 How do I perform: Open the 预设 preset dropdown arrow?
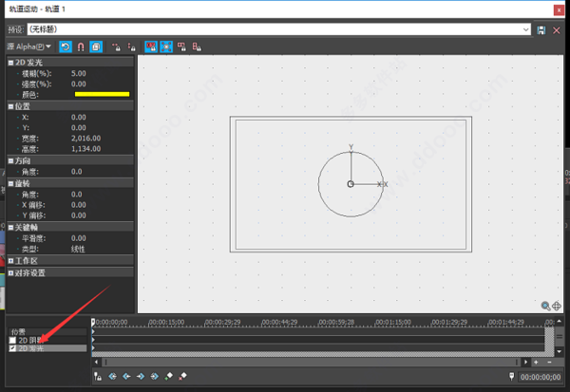pyautogui.click(x=525, y=29)
